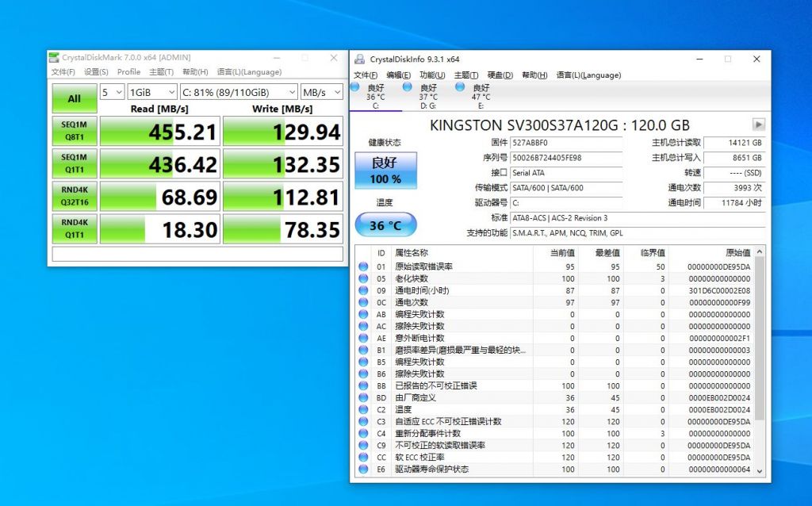Click the CrystalDiskInfo application icon in title bar

coord(361,59)
